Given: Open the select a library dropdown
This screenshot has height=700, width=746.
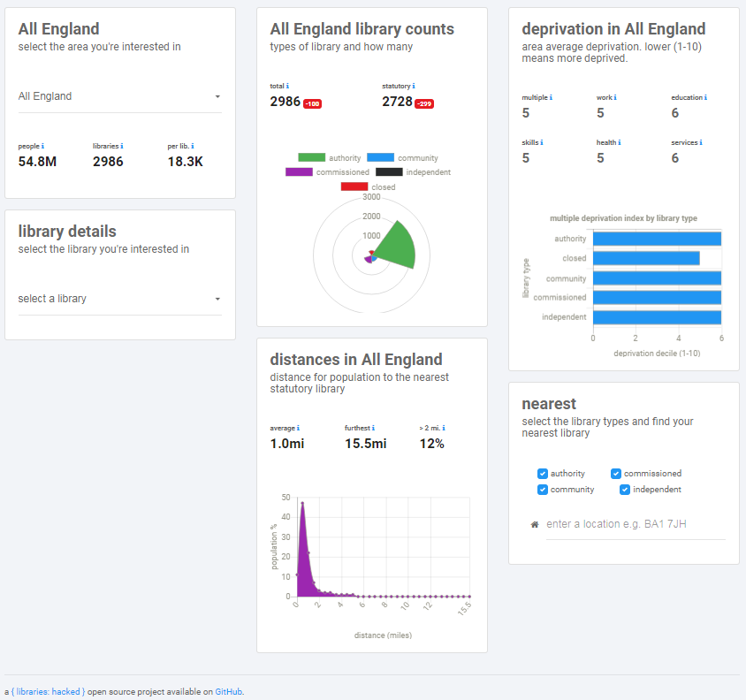Looking at the screenshot, I should 119,299.
